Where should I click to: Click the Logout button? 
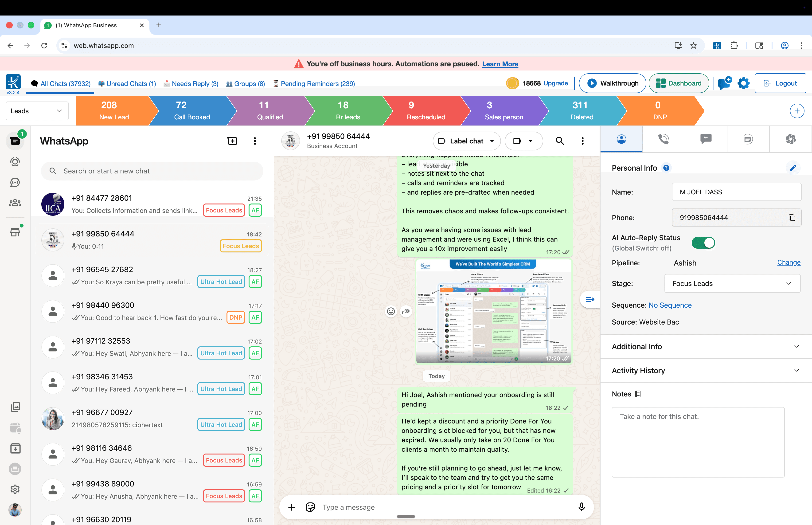(780, 83)
